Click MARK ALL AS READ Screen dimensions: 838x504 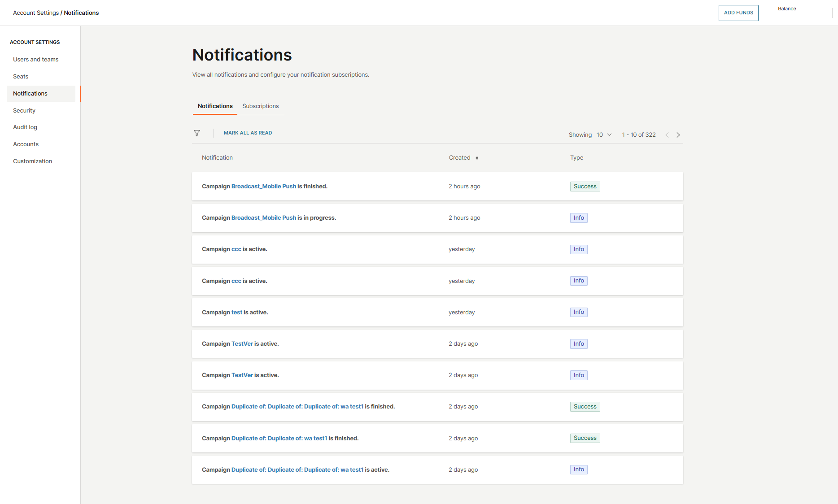click(x=248, y=133)
